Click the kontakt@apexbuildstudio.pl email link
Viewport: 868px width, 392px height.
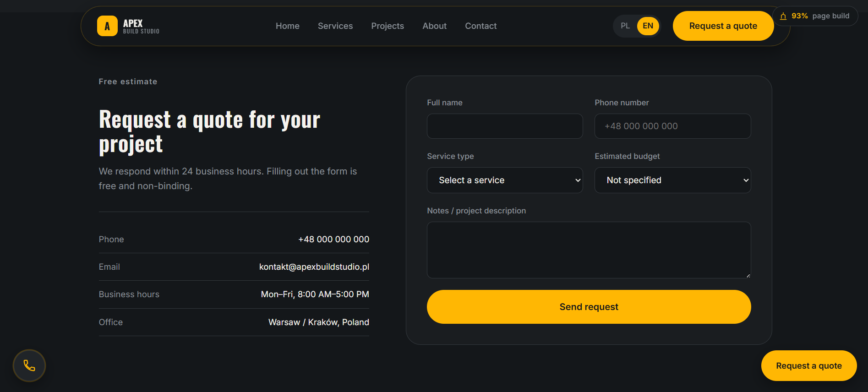click(314, 267)
